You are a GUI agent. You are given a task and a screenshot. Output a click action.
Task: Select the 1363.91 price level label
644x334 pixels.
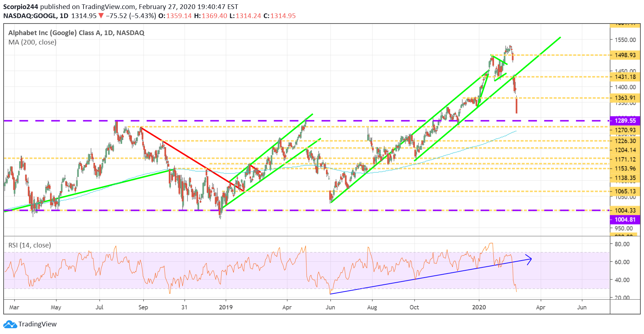(x=625, y=98)
